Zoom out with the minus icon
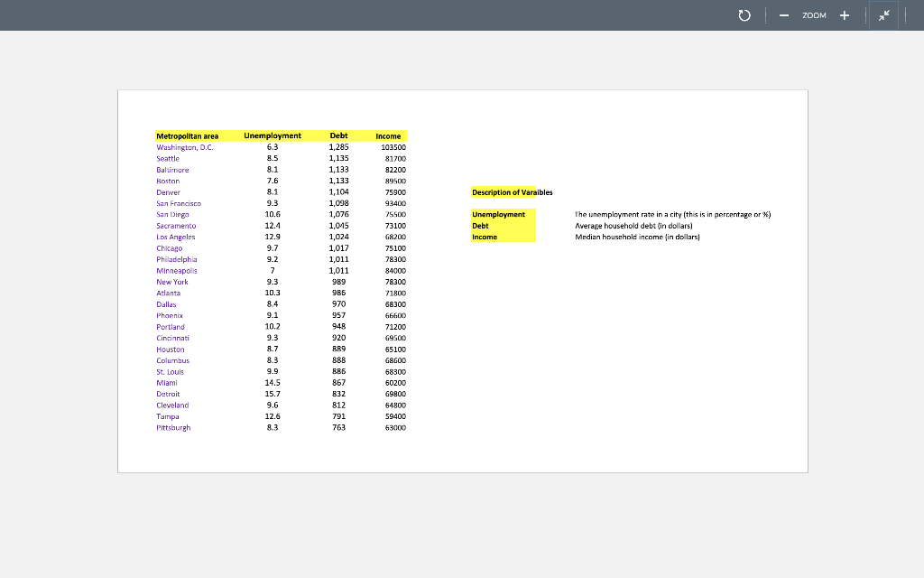The height and width of the screenshot is (578, 924). pos(784,15)
